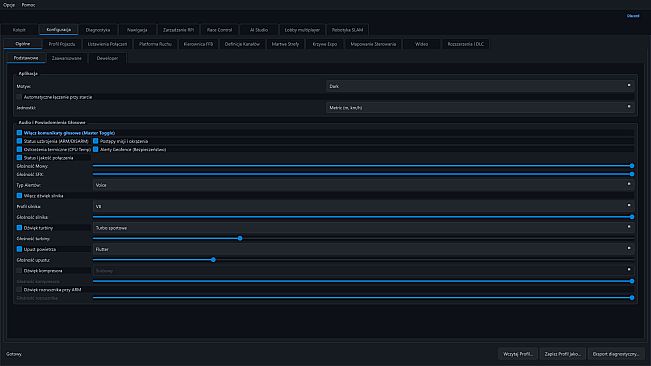
Task: Open the disabled compressor sound dropdown
Action: point(363,271)
